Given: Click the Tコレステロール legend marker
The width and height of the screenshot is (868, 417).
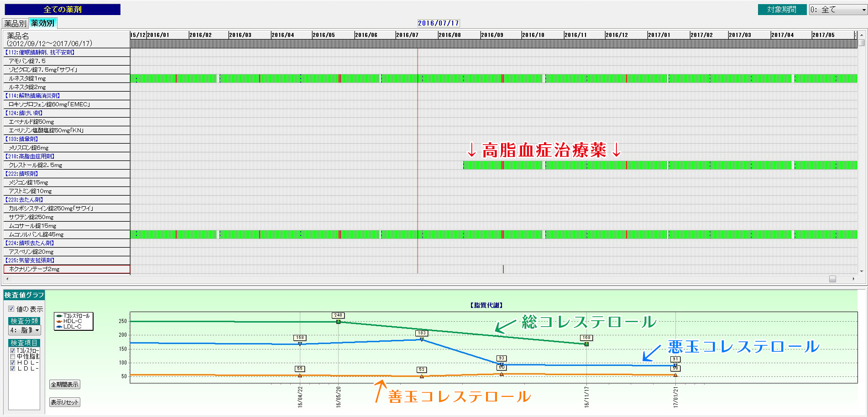Looking at the screenshot, I should coord(59,316).
